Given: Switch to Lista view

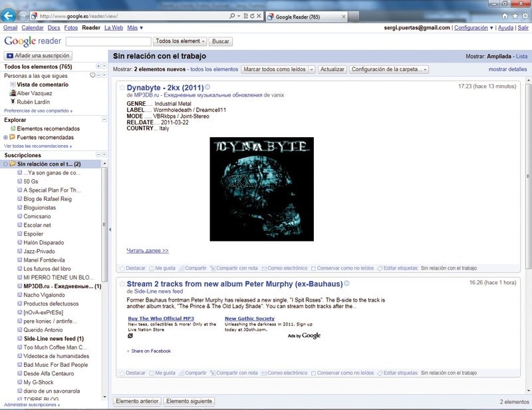Looking at the screenshot, I should coord(521,57).
